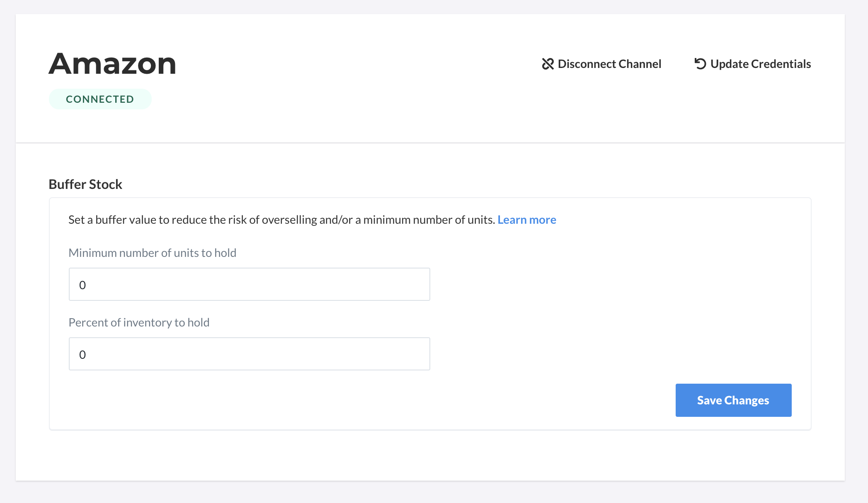This screenshot has width=868, height=503.
Task: Click the Update Credentials text label
Action: [x=761, y=64]
